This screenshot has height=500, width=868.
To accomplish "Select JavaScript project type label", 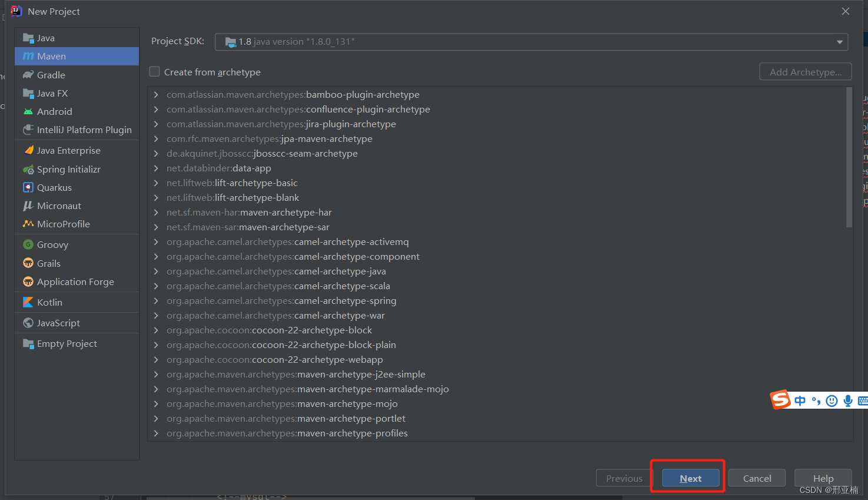I will (58, 323).
